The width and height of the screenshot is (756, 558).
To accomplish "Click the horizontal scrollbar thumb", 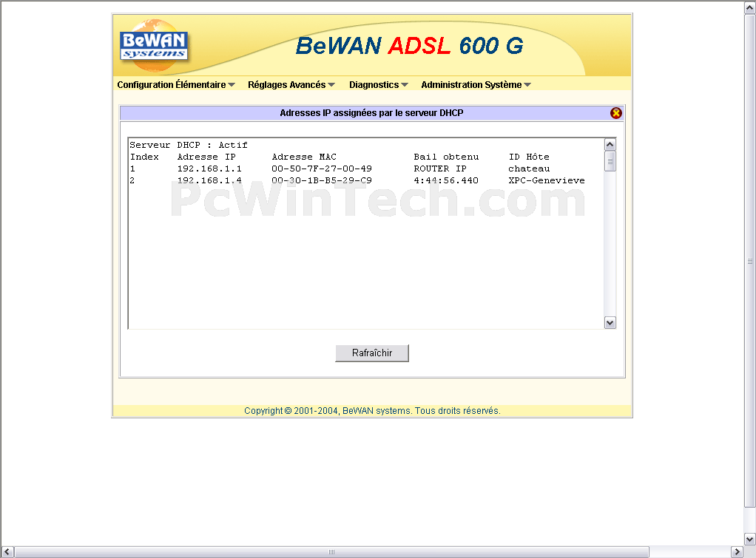I will (x=331, y=552).
